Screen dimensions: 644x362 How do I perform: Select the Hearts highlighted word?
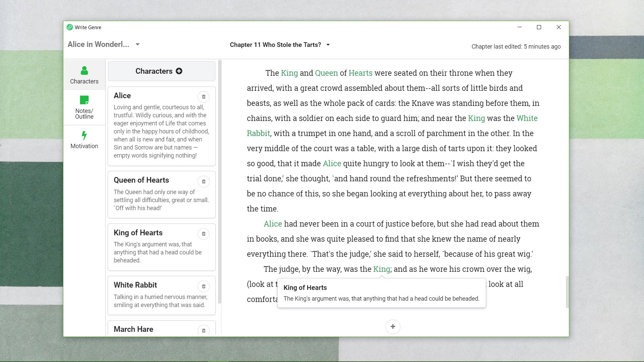click(360, 73)
